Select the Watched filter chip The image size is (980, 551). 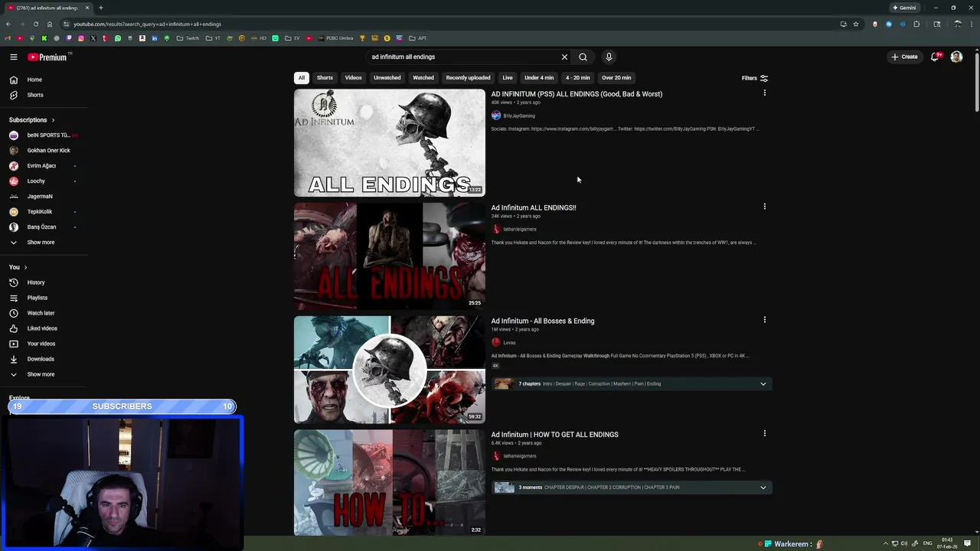point(423,77)
